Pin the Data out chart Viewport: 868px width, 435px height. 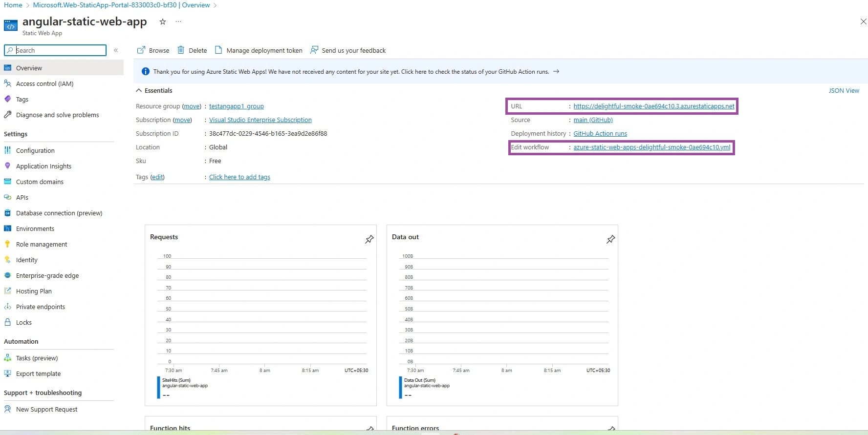pyautogui.click(x=611, y=239)
